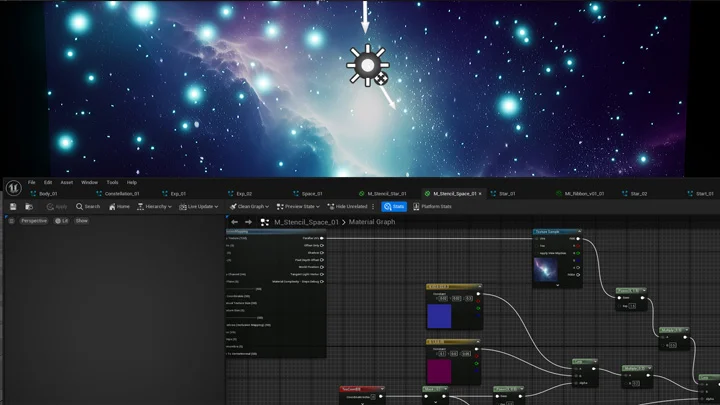The height and width of the screenshot is (405, 720).
Task: Expand the Texture Sample node chevron
Action: click(557, 285)
